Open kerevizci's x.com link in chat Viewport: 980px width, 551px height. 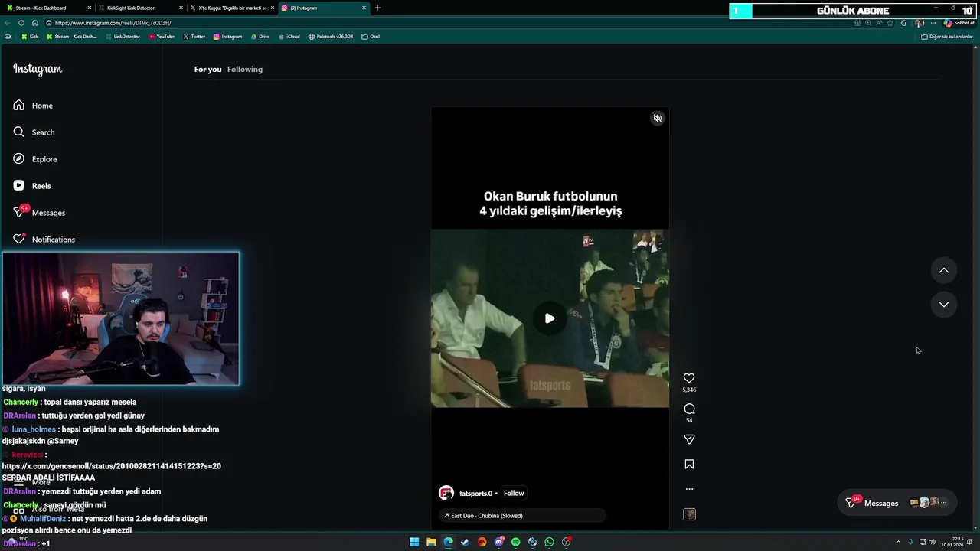[x=112, y=466]
